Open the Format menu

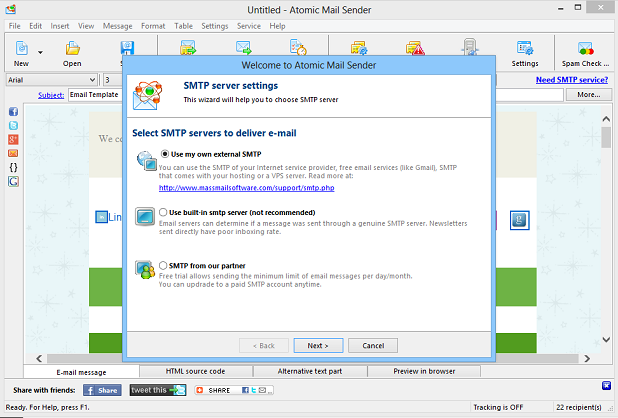153,26
